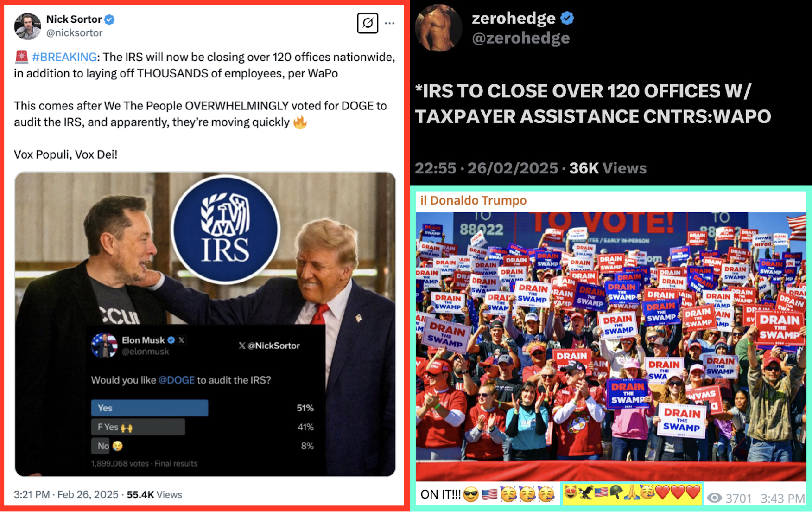Viewport: 812px width, 512px height.
Task: Open the Drain the Swamp rally photo
Action: pyautogui.click(x=610, y=346)
